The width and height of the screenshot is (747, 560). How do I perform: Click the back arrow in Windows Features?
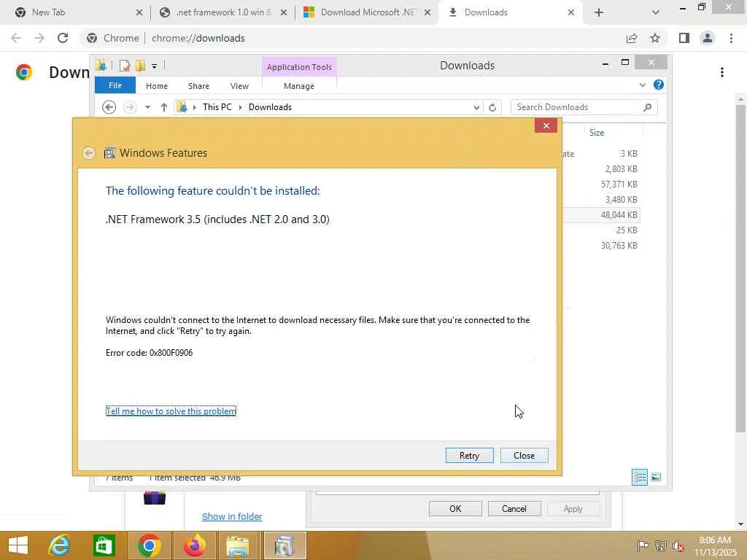tap(88, 153)
